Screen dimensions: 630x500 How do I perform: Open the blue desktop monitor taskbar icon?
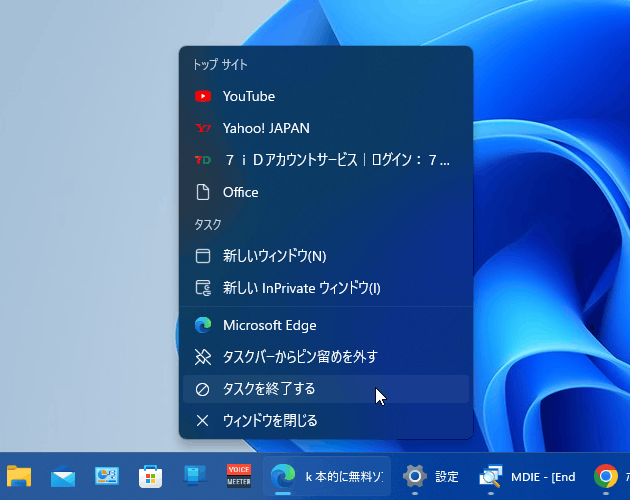tap(195, 477)
